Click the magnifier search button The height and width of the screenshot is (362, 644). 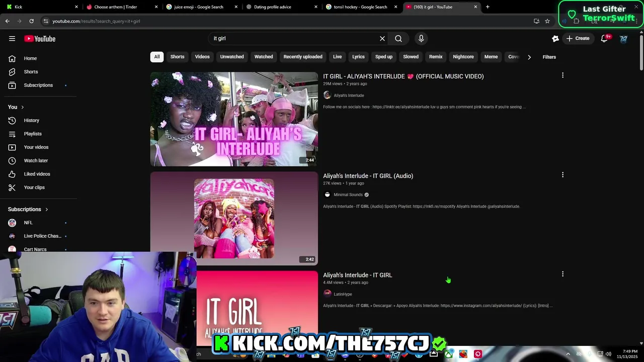pyautogui.click(x=398, y=38)
